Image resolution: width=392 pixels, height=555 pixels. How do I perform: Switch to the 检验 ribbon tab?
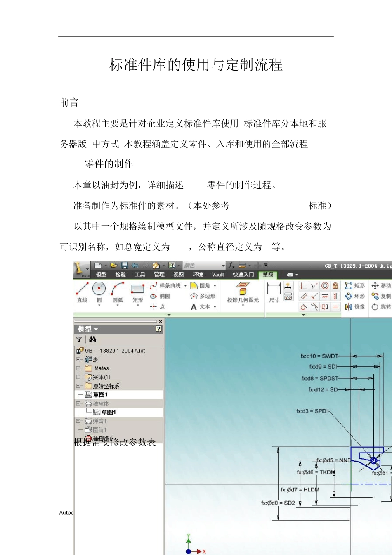point(120,275)
